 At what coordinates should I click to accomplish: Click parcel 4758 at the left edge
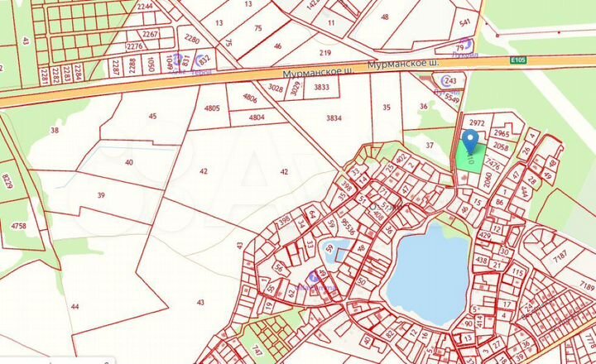pos(18,225)
